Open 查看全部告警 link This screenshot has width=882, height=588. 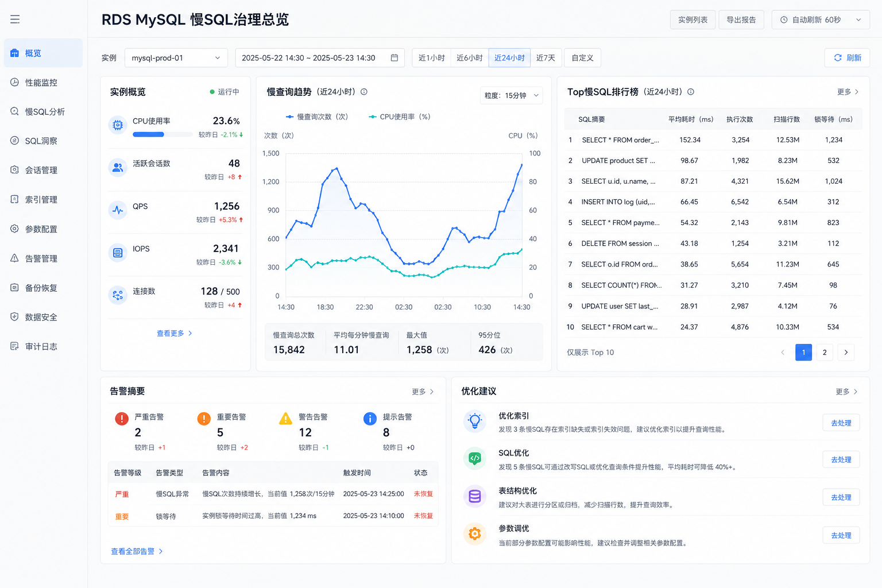coord(137,551)
